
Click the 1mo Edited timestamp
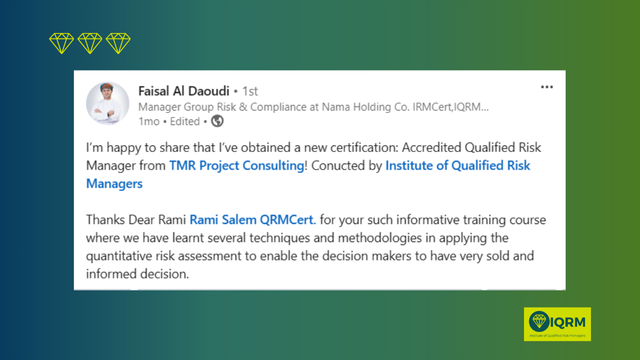[169, 121]
